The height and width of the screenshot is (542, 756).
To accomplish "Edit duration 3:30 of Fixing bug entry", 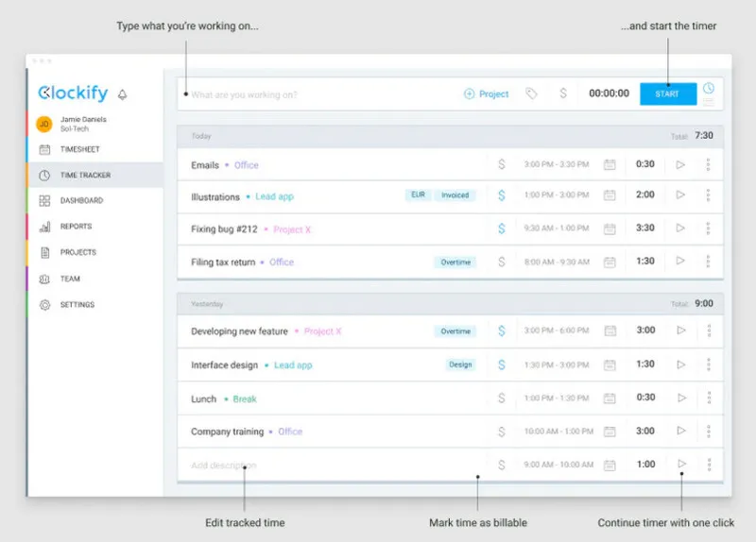I will click(x=645, y=228).
